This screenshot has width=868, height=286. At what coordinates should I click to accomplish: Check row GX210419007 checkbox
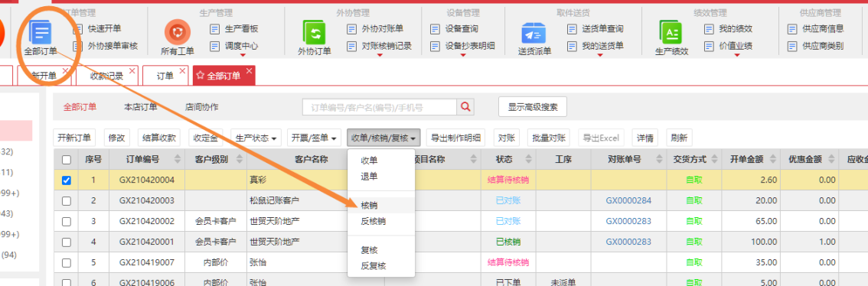coord(67,262)
